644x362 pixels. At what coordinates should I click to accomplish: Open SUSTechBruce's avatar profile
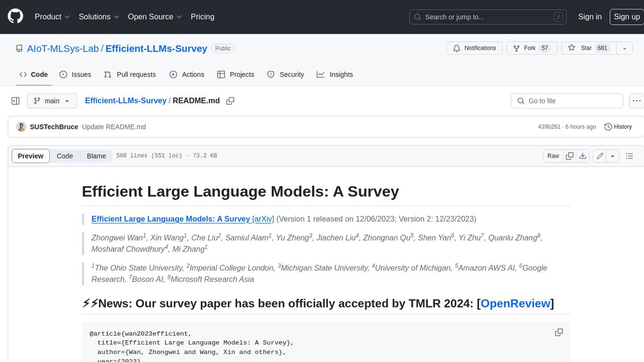[21, 127]
